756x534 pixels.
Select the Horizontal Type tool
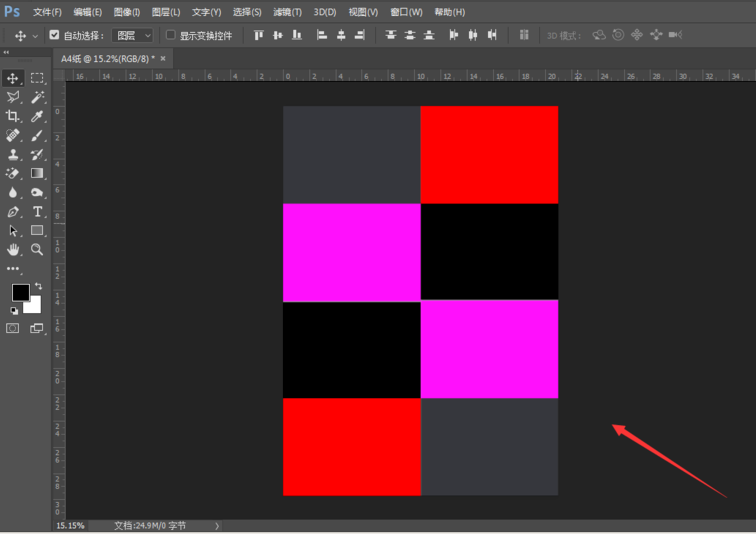pyautogui.click(x=37, y=211)
